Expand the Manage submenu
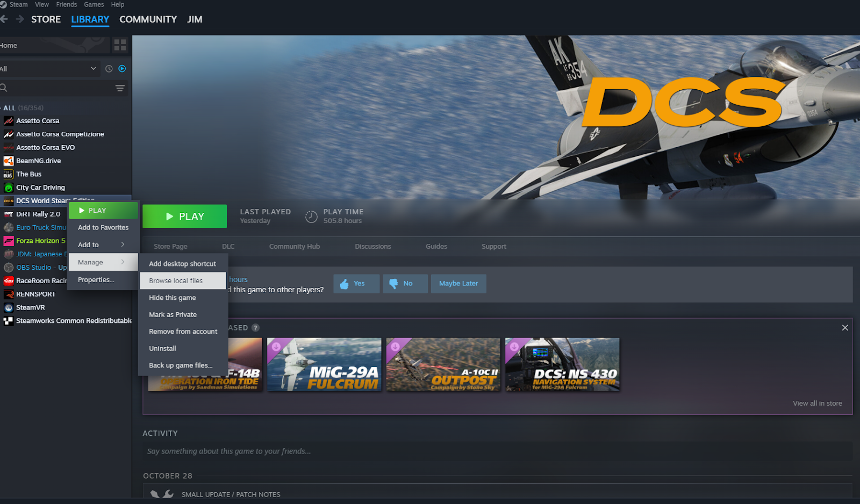This screenshot has height=504, width=860. click(103, 262)
